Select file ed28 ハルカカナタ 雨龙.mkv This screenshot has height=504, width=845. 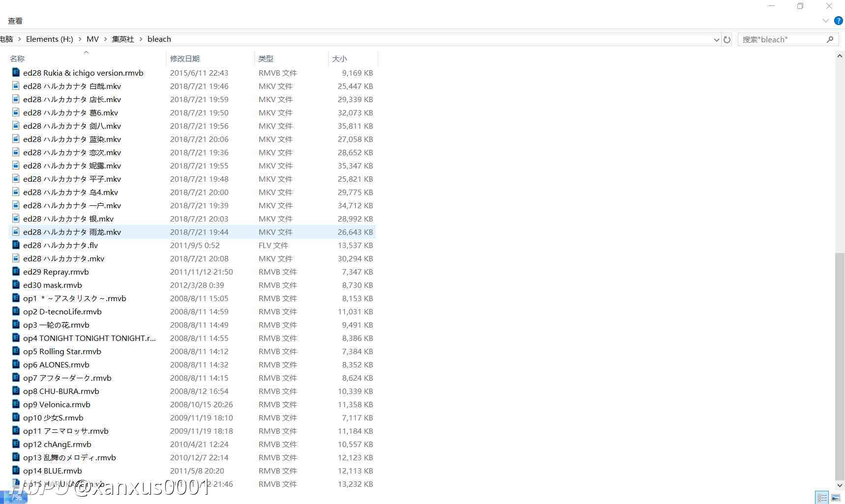point(72,232)
